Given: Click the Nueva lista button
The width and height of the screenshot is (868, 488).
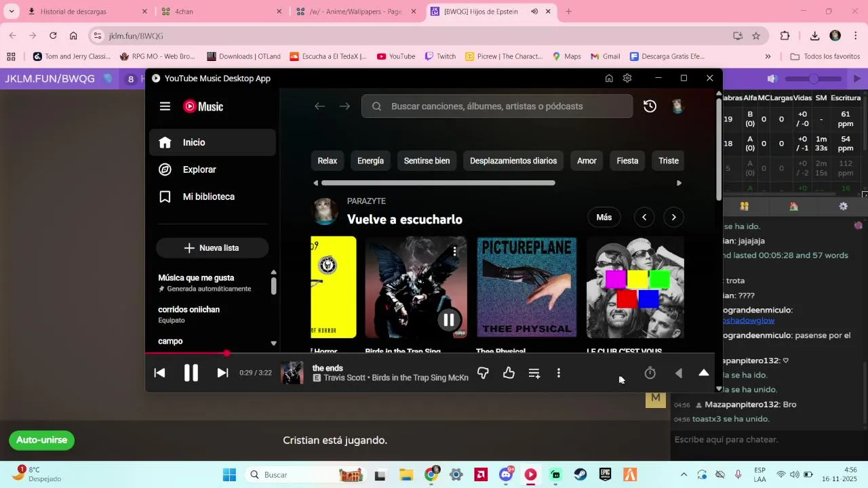Looking at the screenshot, I should click(x=212, y=248).
